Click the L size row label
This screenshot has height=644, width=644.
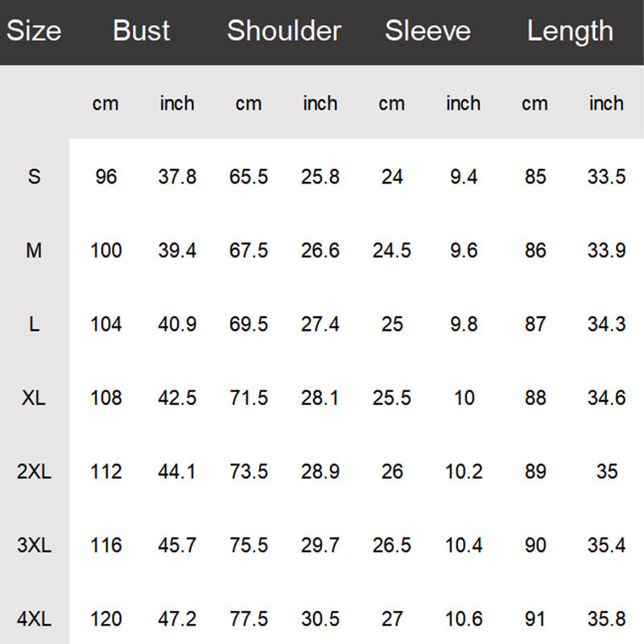[x=34, y=324]
